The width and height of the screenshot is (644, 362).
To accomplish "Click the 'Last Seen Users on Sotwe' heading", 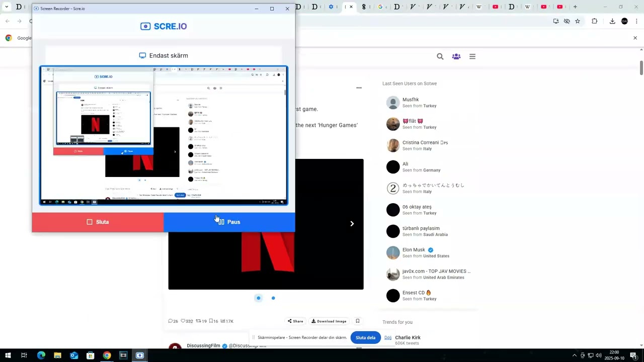I will click(410, 83).
